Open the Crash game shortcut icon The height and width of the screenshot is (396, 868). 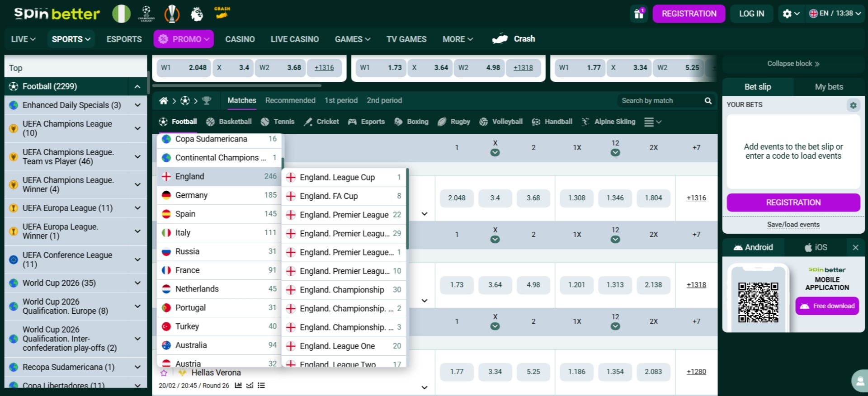pos(222,13)
